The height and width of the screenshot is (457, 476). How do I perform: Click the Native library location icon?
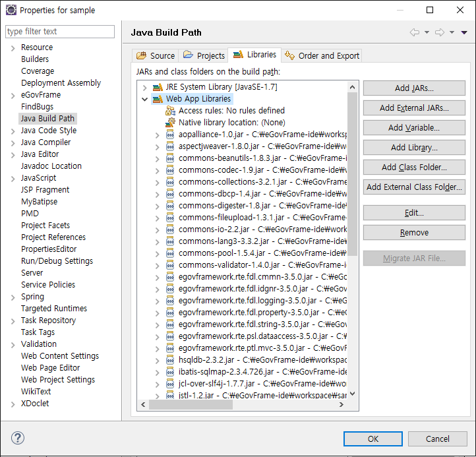[170, 123]
